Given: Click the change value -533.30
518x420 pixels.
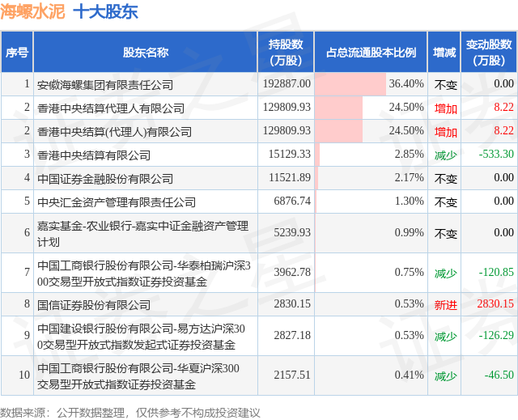Looking at the screenshot, I should click(496, 154).
